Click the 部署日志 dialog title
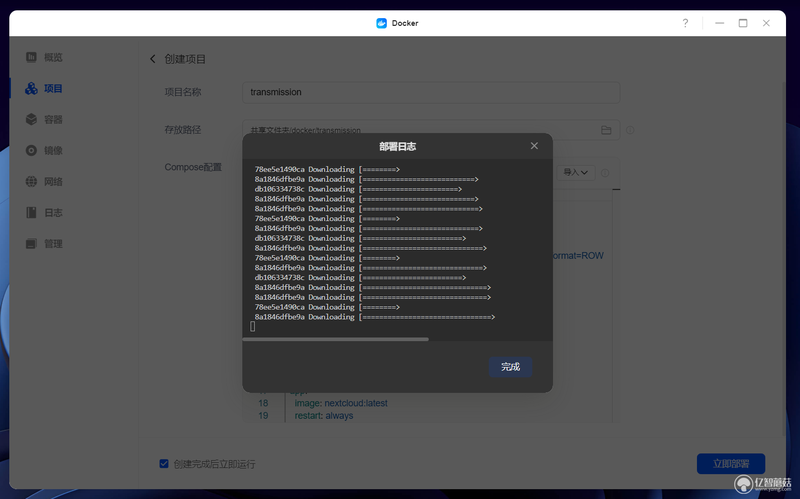Image resolution: width=800 pixels, height=499 pixels. [x=397, y=146]
